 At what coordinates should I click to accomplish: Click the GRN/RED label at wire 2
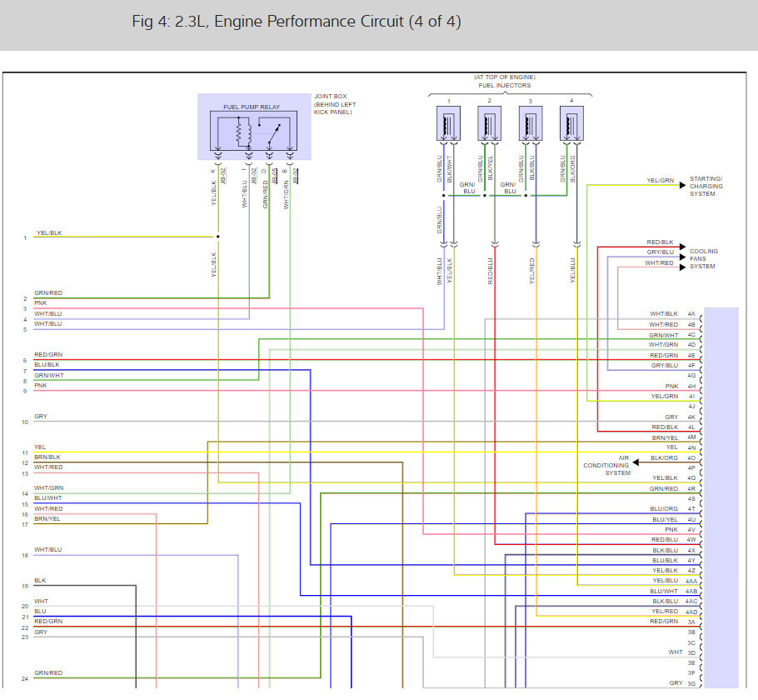pos(48,292)
